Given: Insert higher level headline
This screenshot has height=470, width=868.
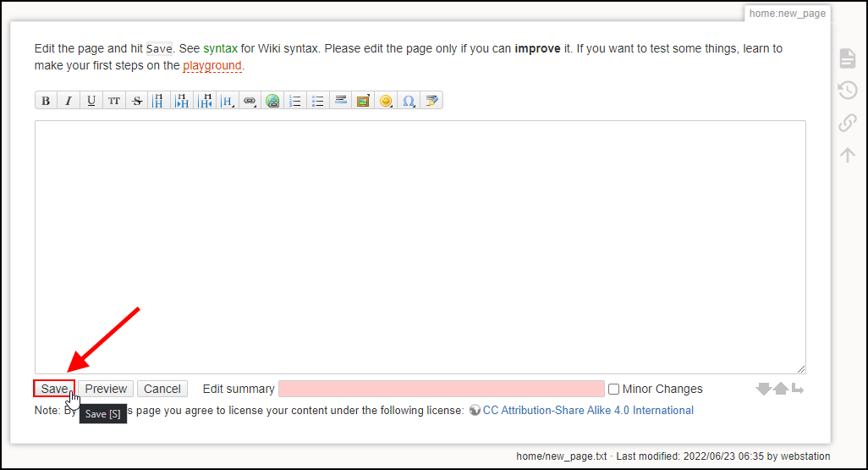Looking at the screenshot, I should click(204, 100).
